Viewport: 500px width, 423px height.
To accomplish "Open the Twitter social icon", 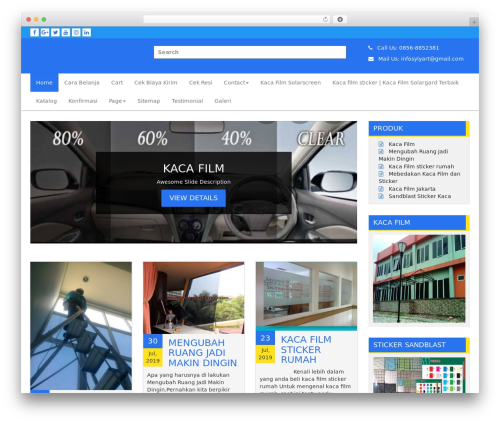I will coord(55,32).
